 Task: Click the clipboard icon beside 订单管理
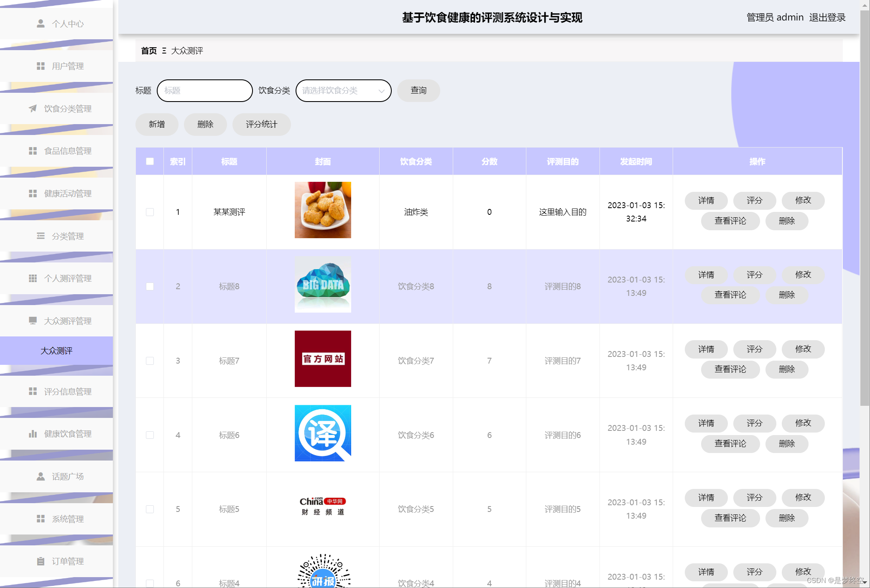click(x=41, y=561)
